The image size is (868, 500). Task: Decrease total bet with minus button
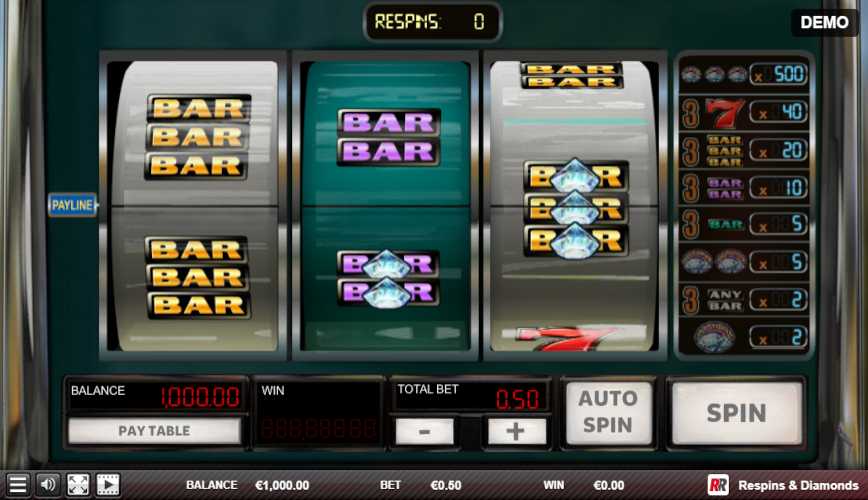click(425, 431)
